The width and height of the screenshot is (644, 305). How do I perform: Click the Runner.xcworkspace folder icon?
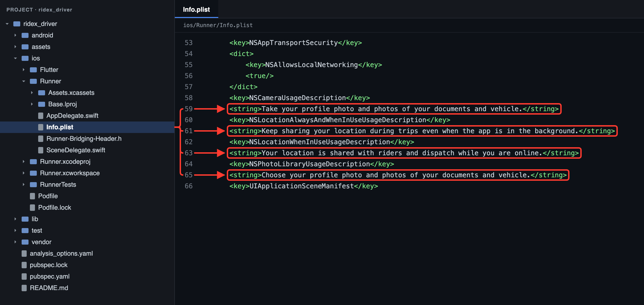[33, 173]
